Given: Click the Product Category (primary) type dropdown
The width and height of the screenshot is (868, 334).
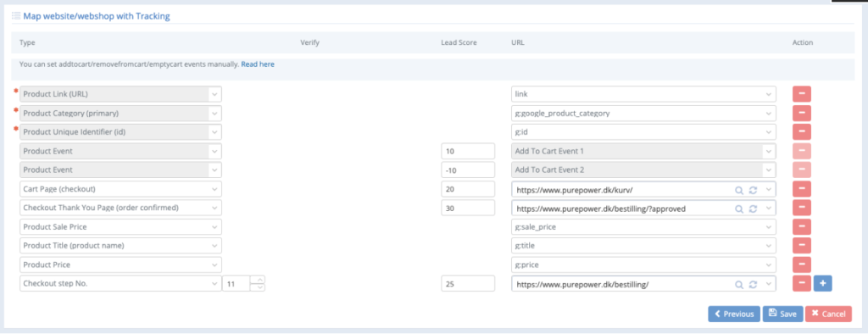Looking at the screenshot, I should click(x=120, y=113).
